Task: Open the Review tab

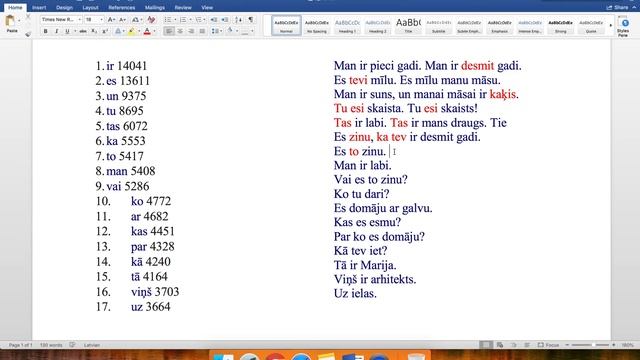Action: click(x=183, y=7)
